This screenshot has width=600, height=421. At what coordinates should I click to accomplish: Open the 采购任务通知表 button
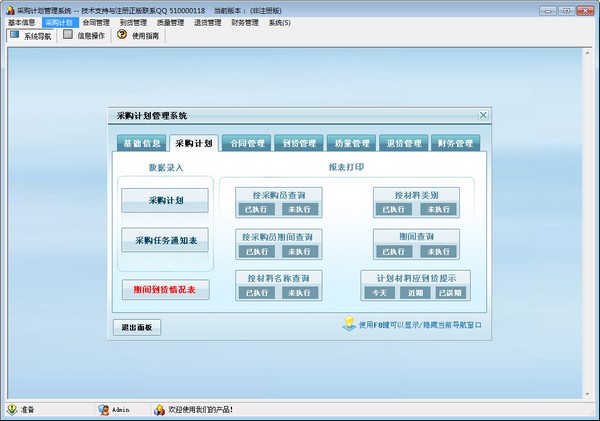coord(165,240)
